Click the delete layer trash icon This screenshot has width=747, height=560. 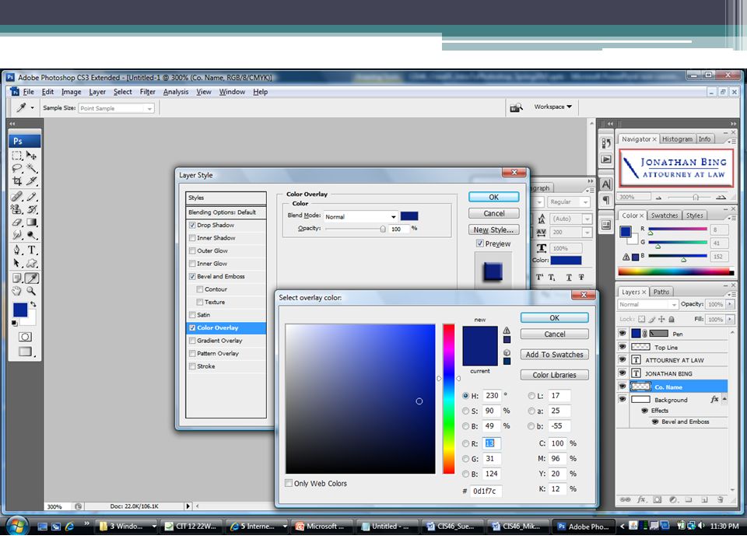pos(720,499)
